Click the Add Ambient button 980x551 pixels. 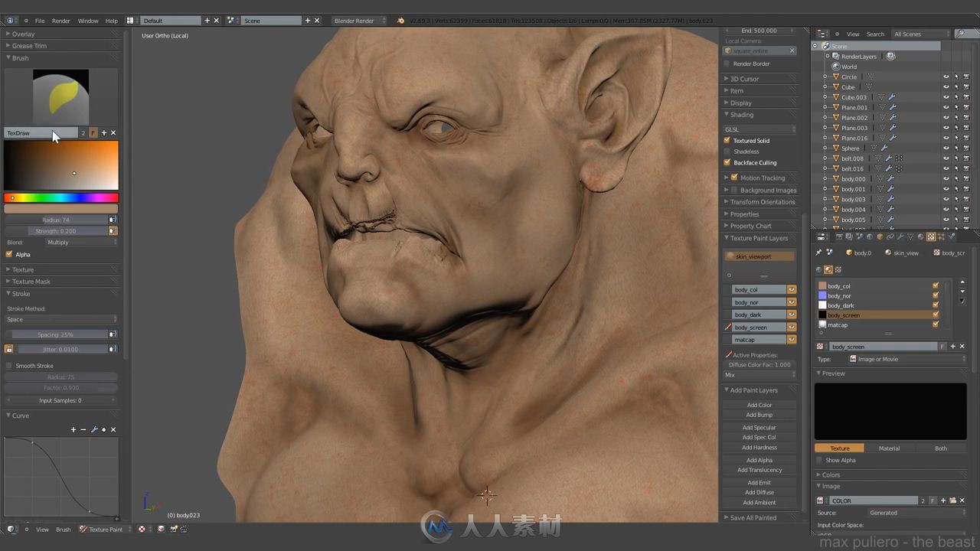click(759, 502)
